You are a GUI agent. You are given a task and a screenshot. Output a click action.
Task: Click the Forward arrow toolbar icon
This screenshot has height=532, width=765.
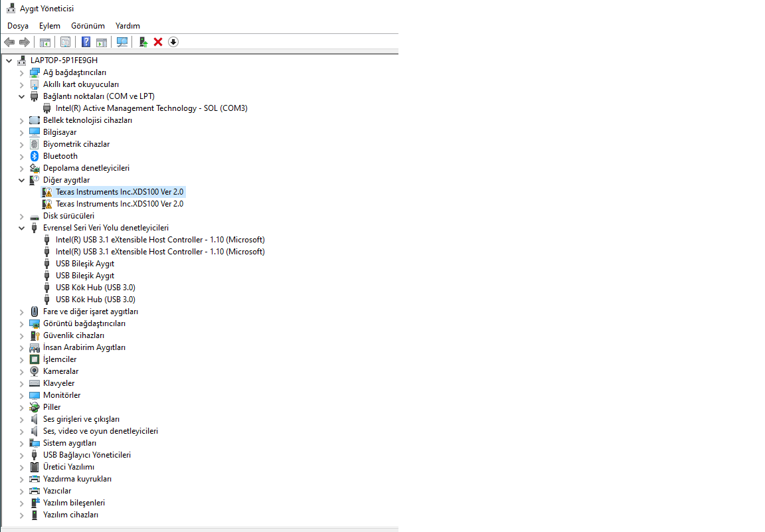tap(25, 42)
